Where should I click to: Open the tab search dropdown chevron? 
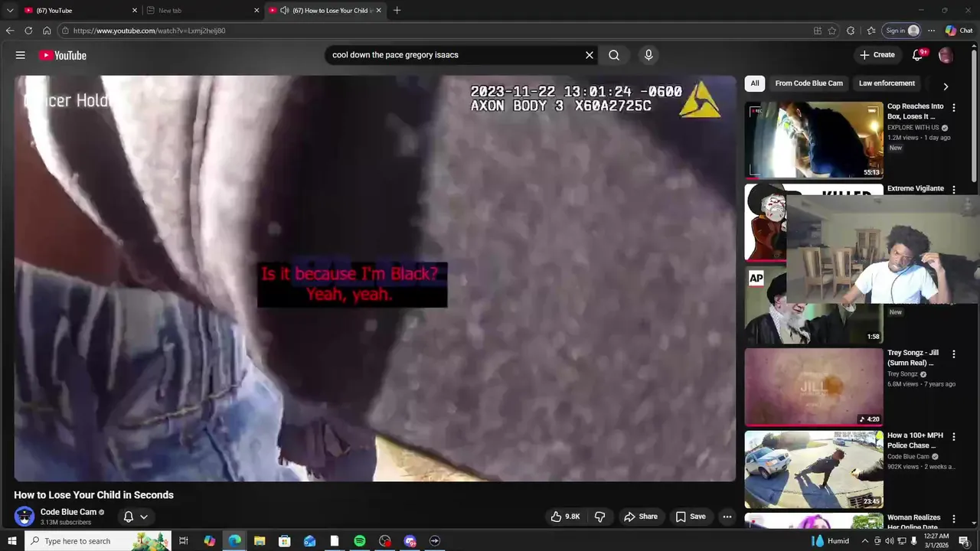[10, 11]
